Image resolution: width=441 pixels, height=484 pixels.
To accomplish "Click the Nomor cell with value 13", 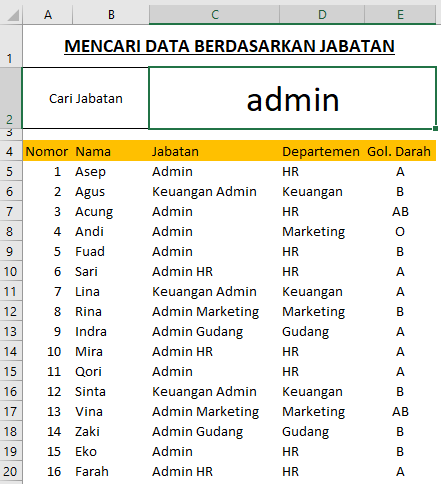I will pyautogui.click(x=48, y=411).
